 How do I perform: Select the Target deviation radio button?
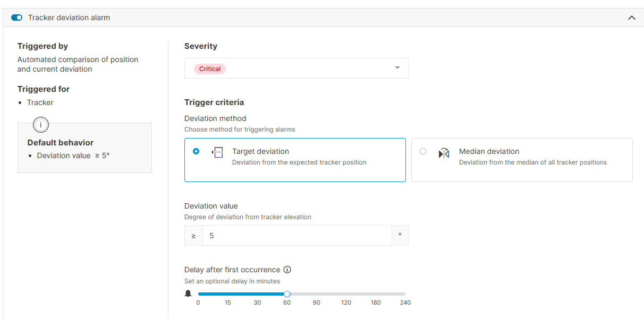[196, 151]
